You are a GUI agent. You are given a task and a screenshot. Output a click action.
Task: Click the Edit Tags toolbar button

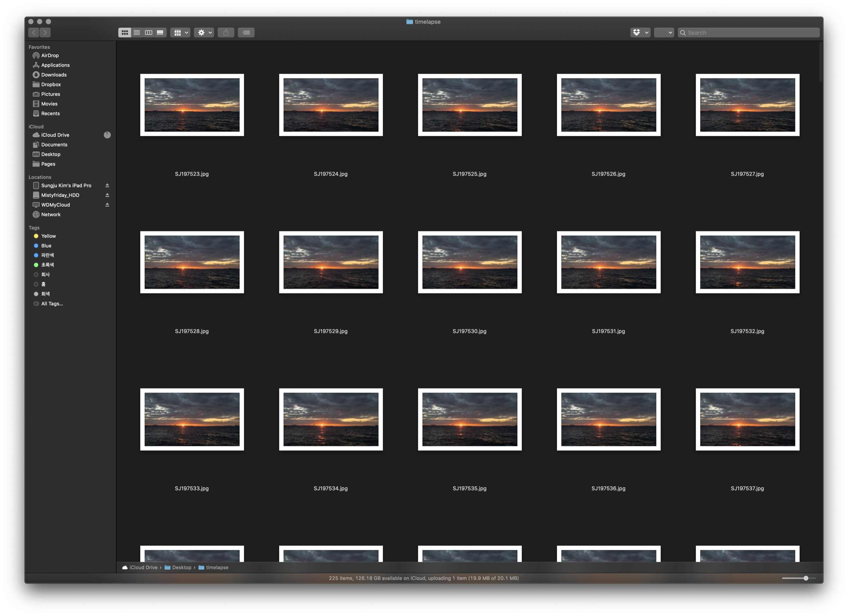click(246, 32)
